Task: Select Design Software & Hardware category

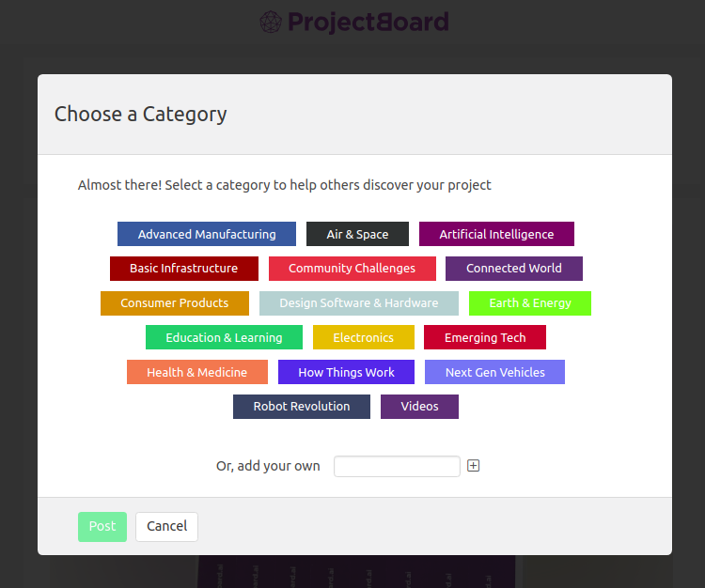Action: pos(359,303)
